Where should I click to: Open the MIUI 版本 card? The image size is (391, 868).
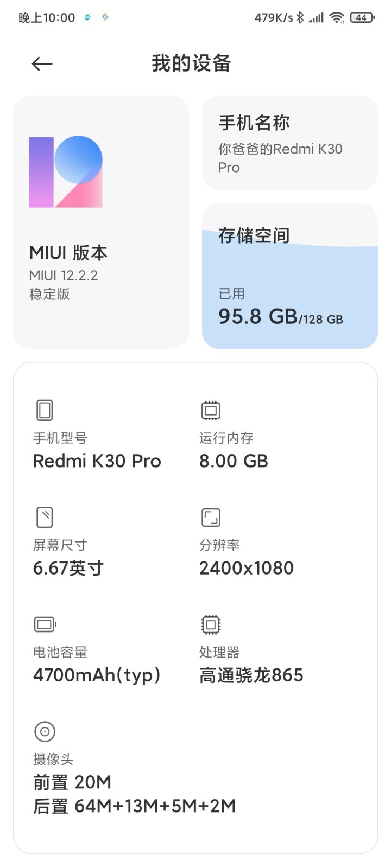(x=101, y=222)
